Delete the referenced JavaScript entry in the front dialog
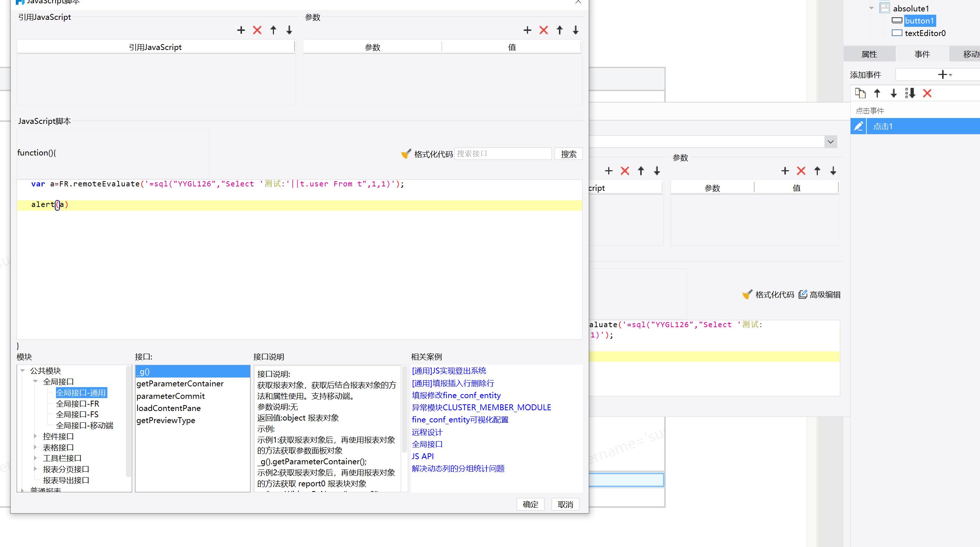The image size is (980, 547). click(x=257, y=30)
